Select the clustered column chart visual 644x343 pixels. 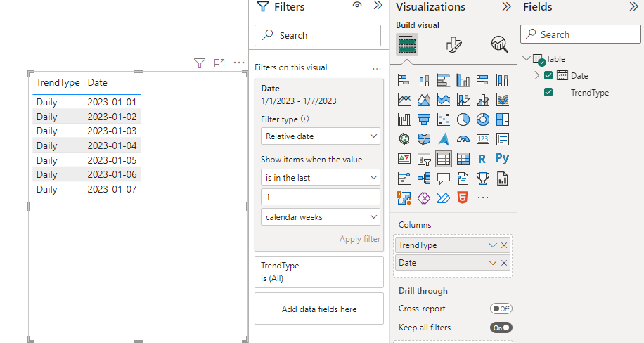click(x=463, y=81)
